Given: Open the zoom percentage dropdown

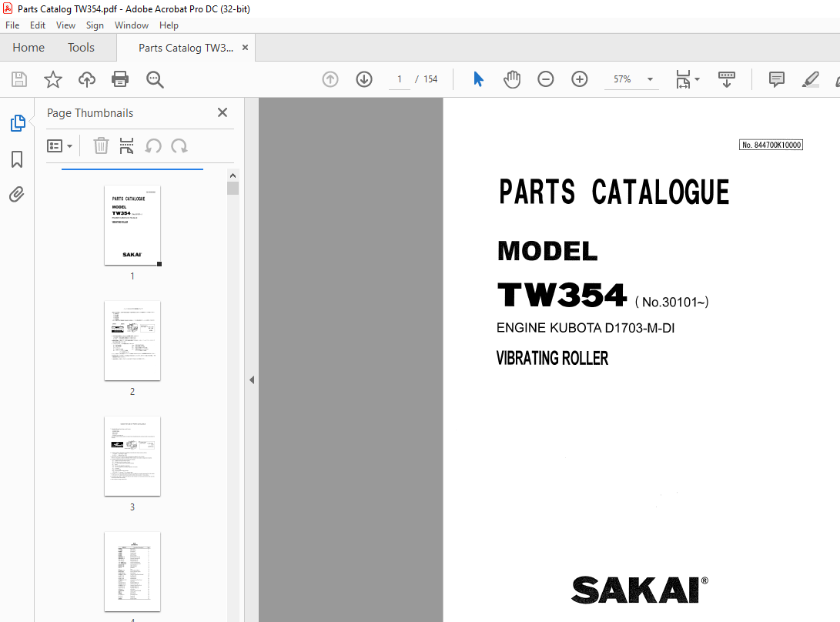Looking at the screenshot, I should 650,79.
